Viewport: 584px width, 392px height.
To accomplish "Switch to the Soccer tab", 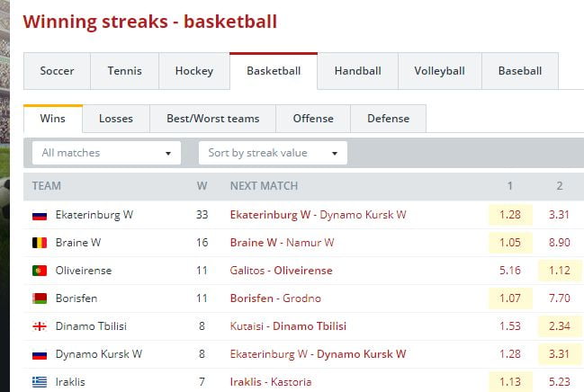I will [x=57, y=71].
